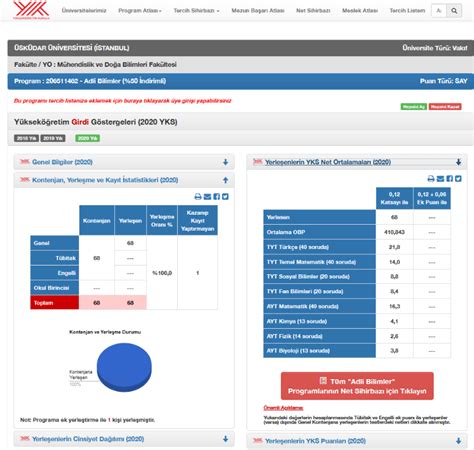Open the Tercih Sihirbazı dropdown menu

pos(196,11)
